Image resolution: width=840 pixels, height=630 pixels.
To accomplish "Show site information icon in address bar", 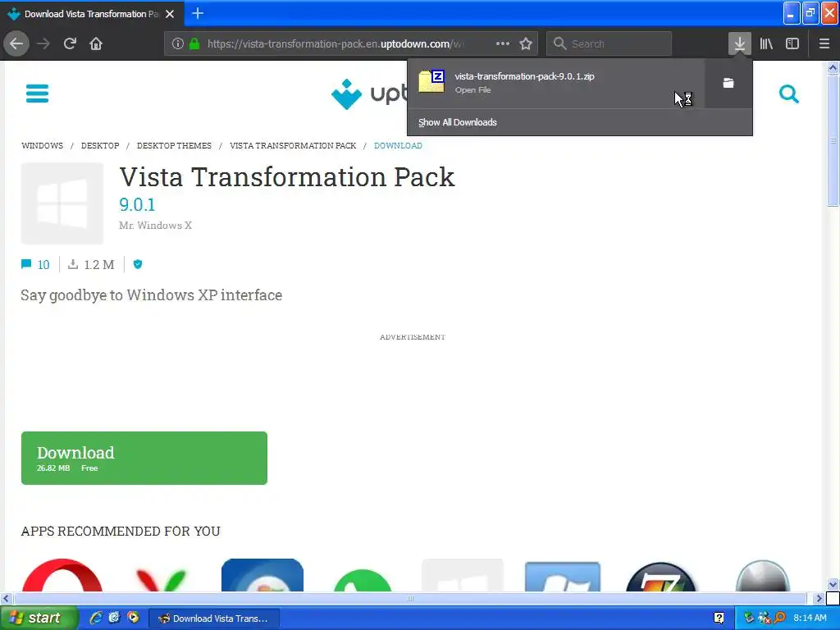I will (x=178, y=43).
